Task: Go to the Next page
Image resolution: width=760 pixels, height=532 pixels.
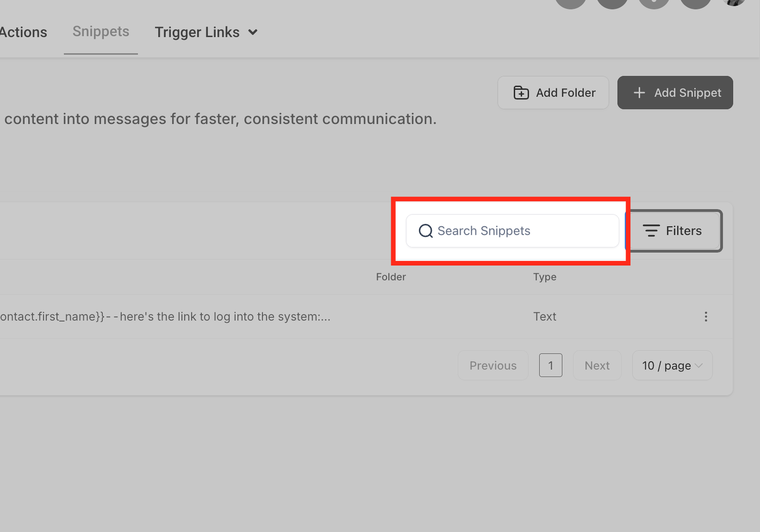Action: click(597, 365)
